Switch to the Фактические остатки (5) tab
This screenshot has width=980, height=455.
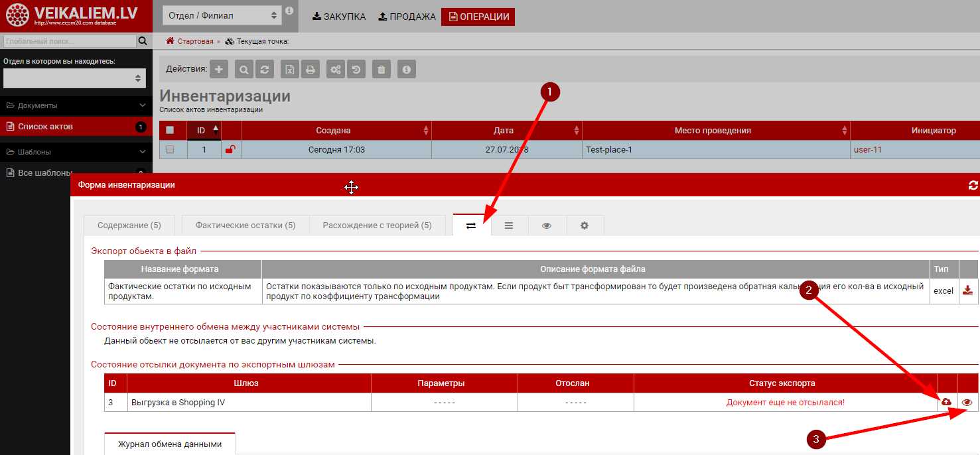245,226
